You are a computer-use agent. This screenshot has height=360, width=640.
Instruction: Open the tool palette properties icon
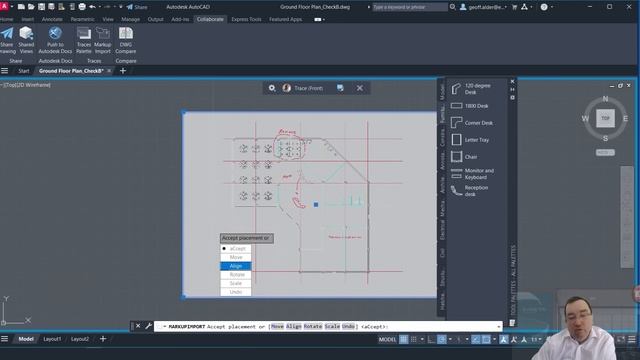coord(513,98)
